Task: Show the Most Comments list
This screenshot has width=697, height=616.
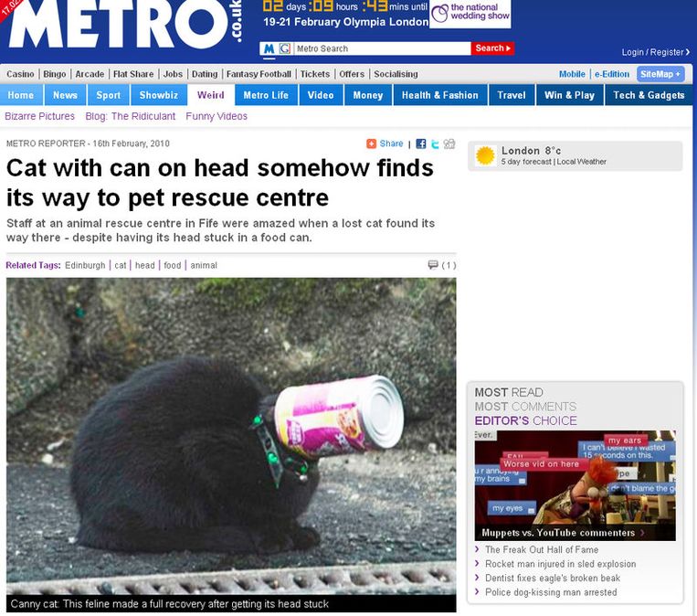Action: point(525,407)
